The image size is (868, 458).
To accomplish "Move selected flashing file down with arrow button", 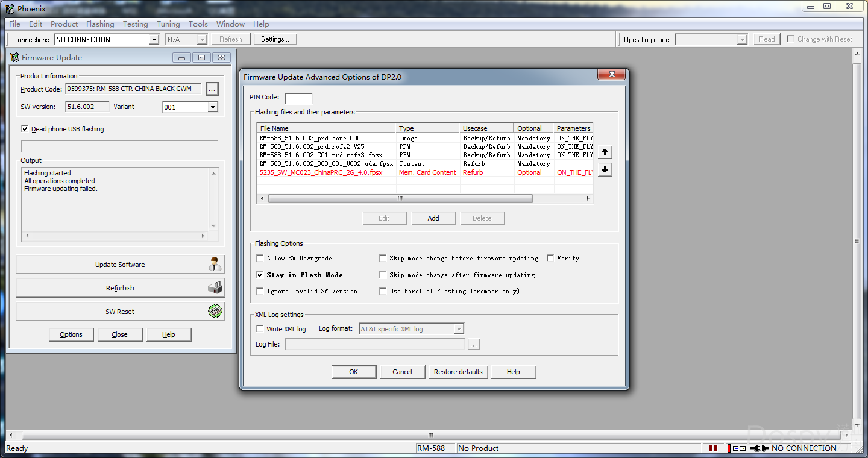I will (x=605, y=169).
